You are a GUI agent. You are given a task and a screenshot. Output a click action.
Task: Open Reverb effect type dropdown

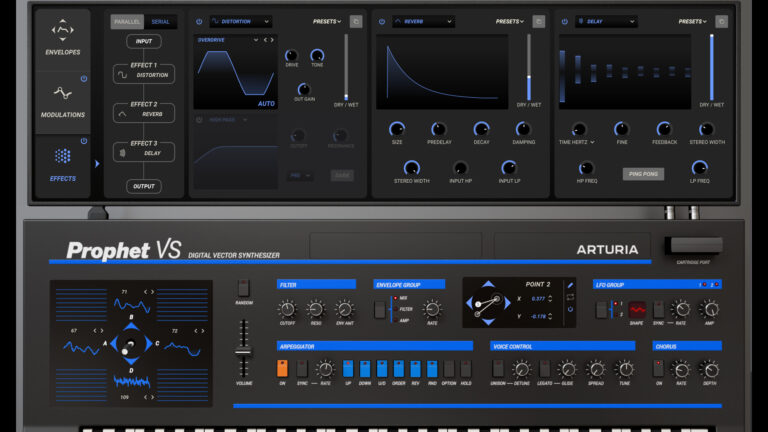423,22
